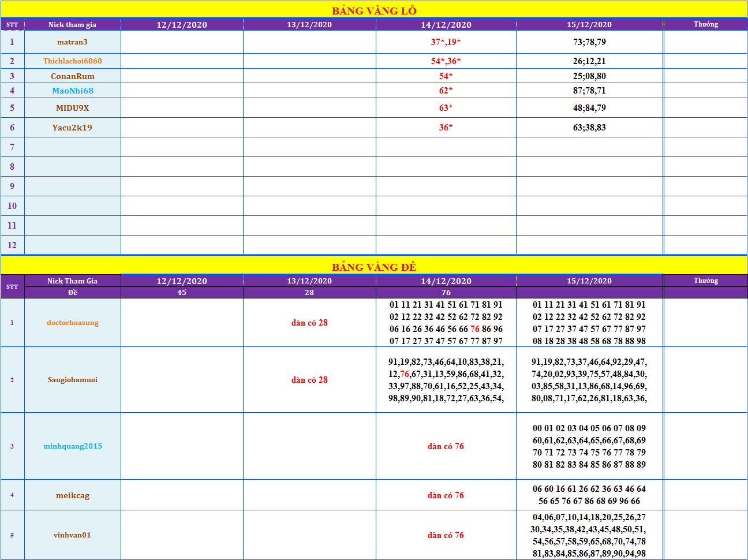
Task: Click row number 7 in Lô table
Action: (12, 147)
